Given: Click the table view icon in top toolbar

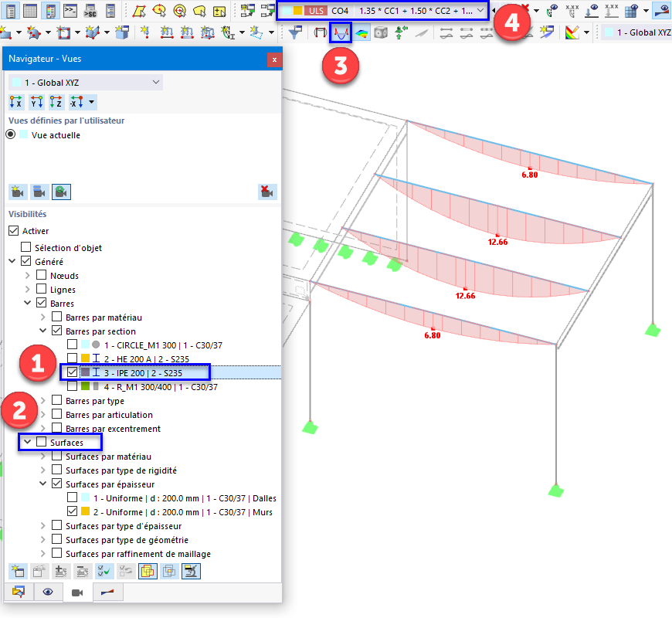Looking at the screenshot, I should click(x=30, y=10).
